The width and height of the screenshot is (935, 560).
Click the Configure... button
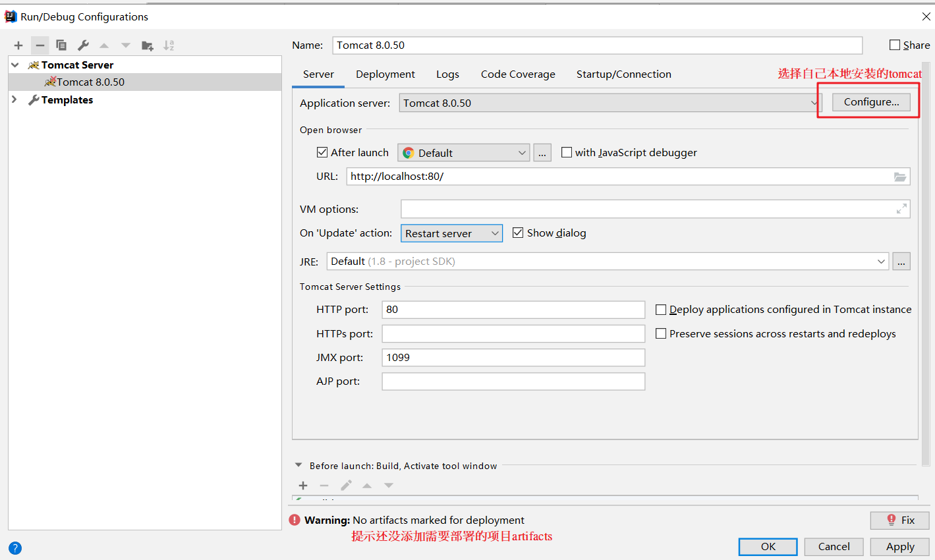(871, 102)
